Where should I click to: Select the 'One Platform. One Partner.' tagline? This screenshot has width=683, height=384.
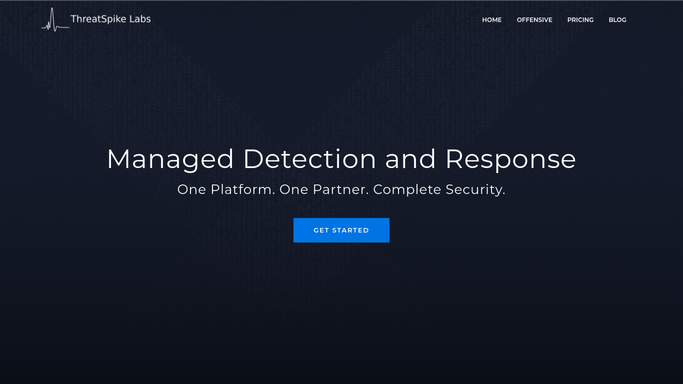[273, 189]
